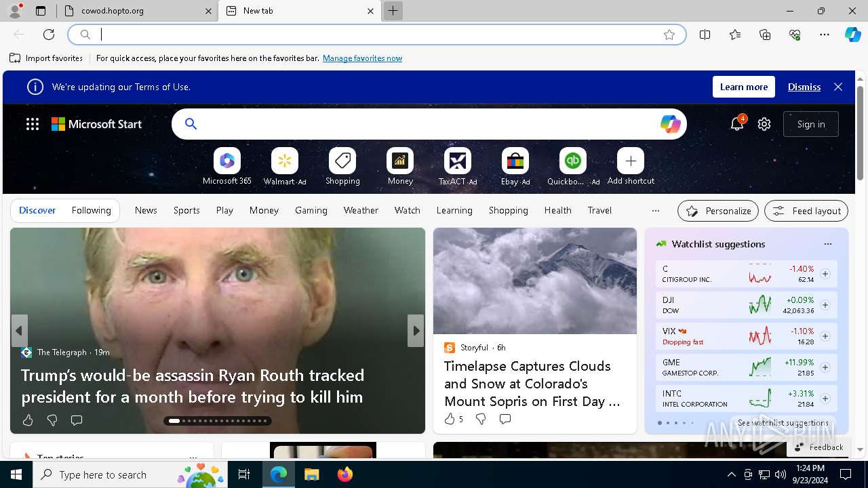
Task: Click the Edge address bar
Action: (x=377, y=35)
